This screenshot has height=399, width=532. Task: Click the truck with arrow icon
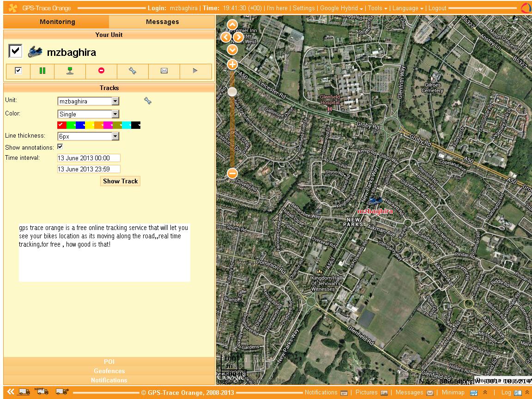(x=62, y=392)
